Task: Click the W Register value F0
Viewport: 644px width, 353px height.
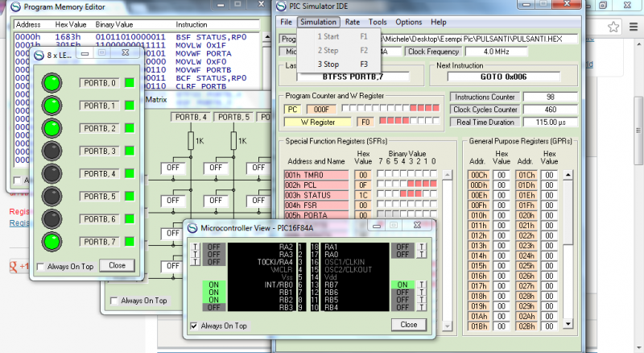Action: (365, 123)
